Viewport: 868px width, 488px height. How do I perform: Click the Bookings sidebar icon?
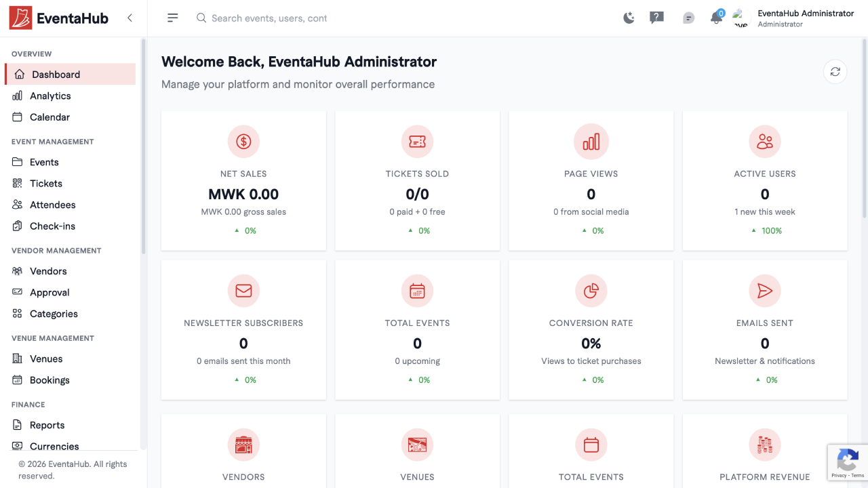(18, 380)
